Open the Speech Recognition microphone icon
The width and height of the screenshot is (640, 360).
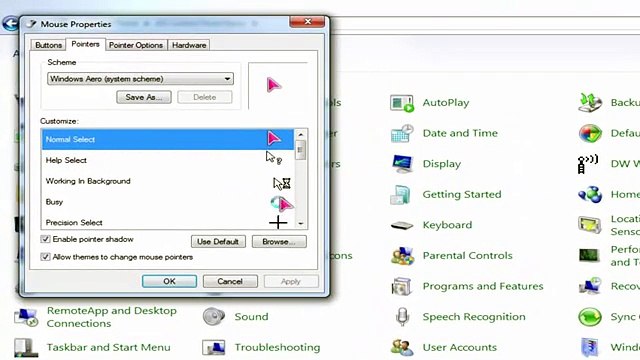click(x=402, y=317)
